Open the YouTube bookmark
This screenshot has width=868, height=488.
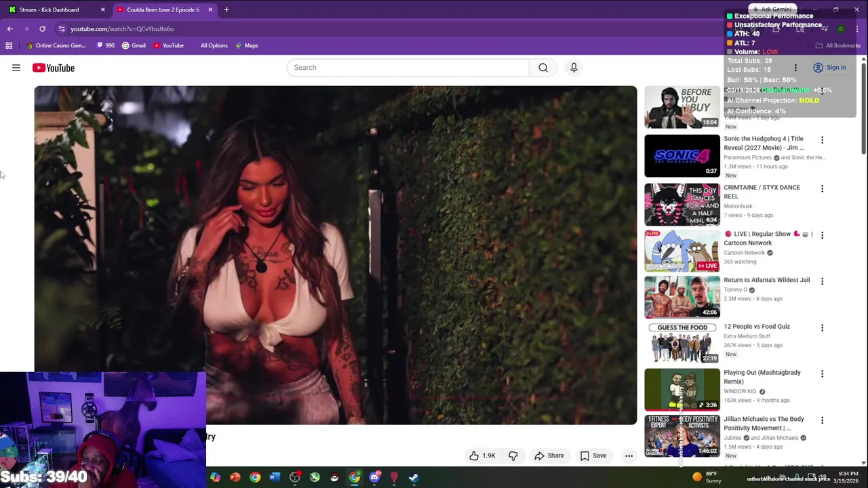[168, 45]
